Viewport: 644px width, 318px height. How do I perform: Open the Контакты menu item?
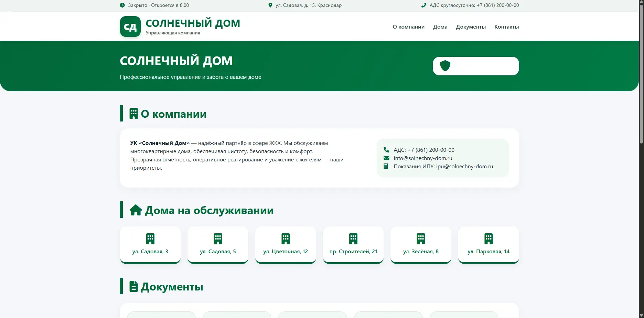[x=507, y=27]
